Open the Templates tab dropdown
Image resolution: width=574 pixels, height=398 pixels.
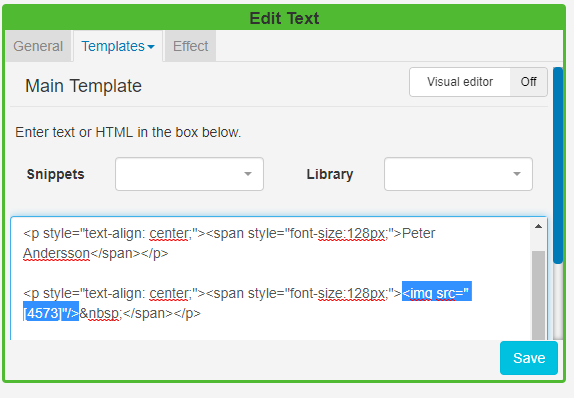[x=118, y=46]
